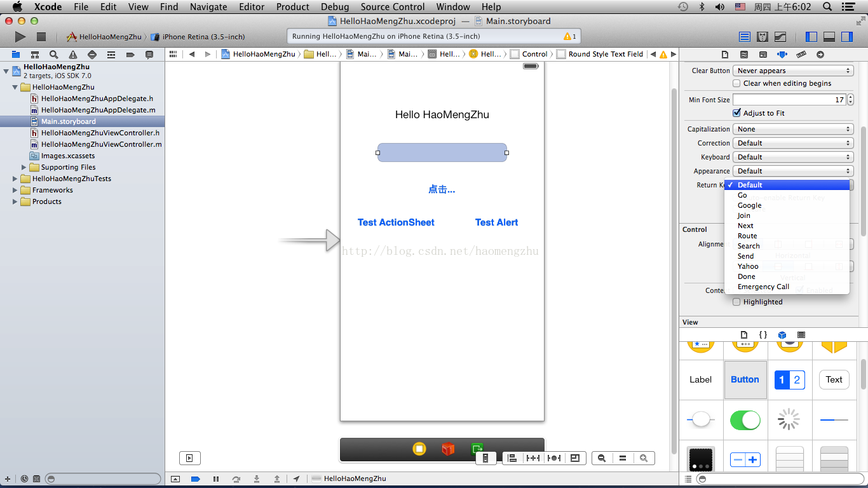Open the Issue navigator warning icon
This screenshot has width=868, height=488.
73,55
